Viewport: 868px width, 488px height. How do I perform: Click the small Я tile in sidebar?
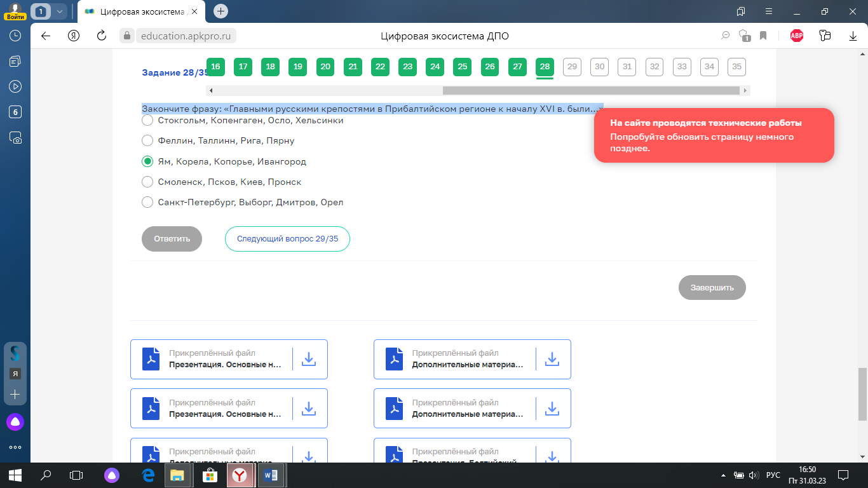coord(15,374)
